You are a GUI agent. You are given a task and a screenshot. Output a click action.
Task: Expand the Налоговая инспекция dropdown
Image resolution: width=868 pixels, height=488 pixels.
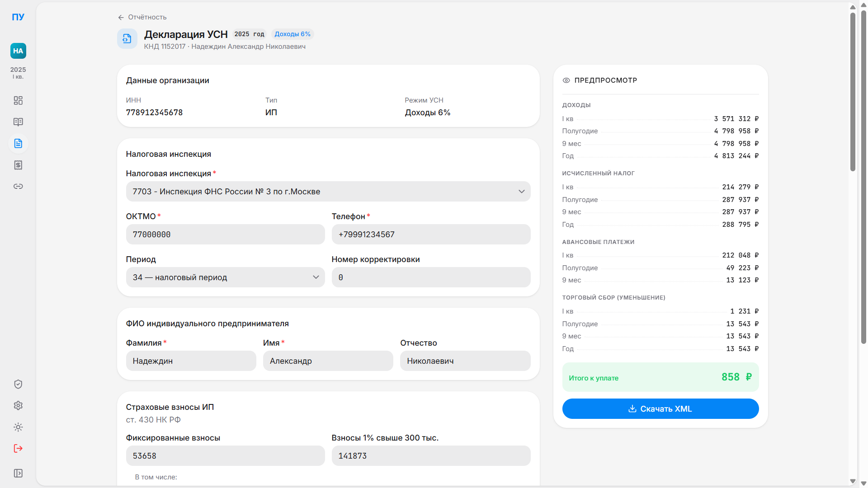point(328,192)
